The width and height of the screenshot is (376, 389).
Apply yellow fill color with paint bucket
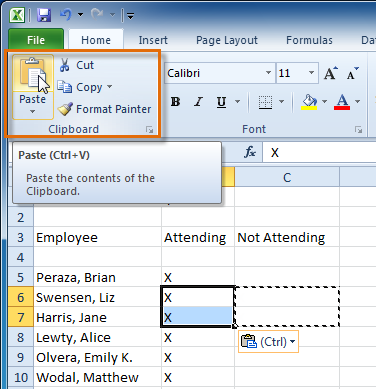coord(309,102)
